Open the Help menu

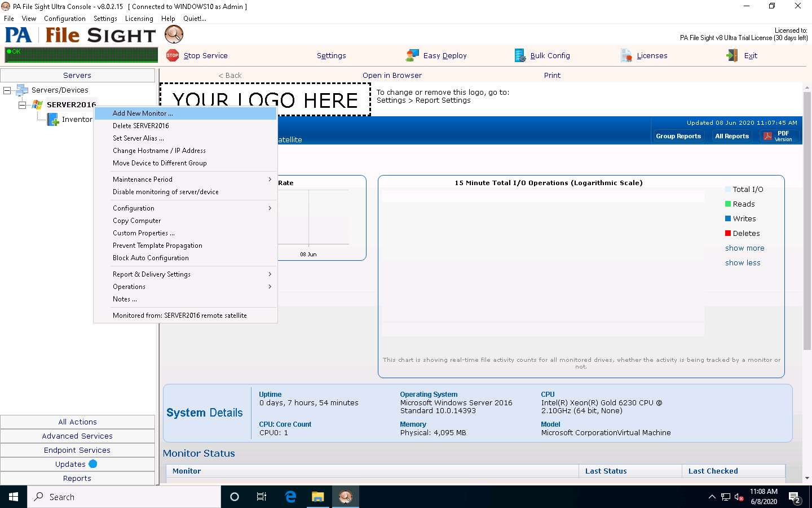click(168, 19)
